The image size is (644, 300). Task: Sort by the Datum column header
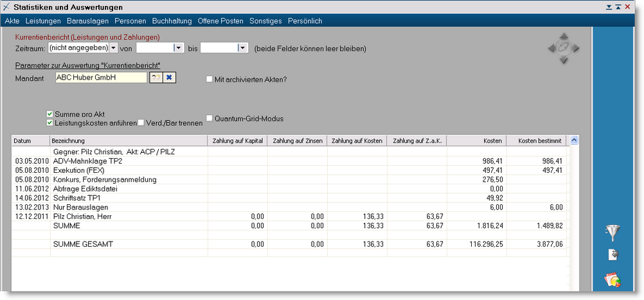click(x=30, y=141)
